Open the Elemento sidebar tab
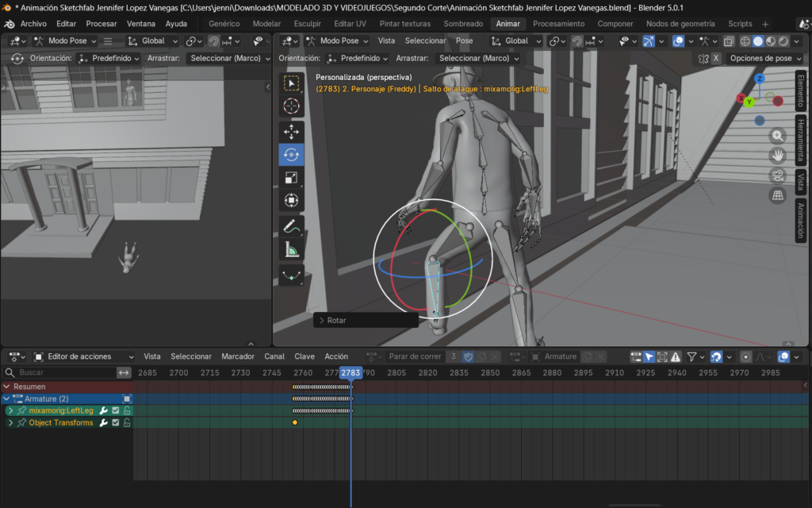Viewport: 812px width, 508px height. (801, 90)
